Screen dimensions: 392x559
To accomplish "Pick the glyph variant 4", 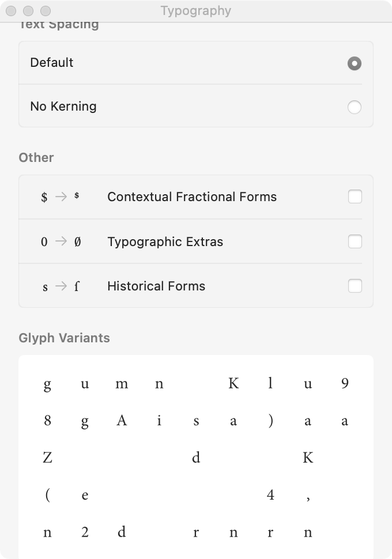I will coord(270,494).
